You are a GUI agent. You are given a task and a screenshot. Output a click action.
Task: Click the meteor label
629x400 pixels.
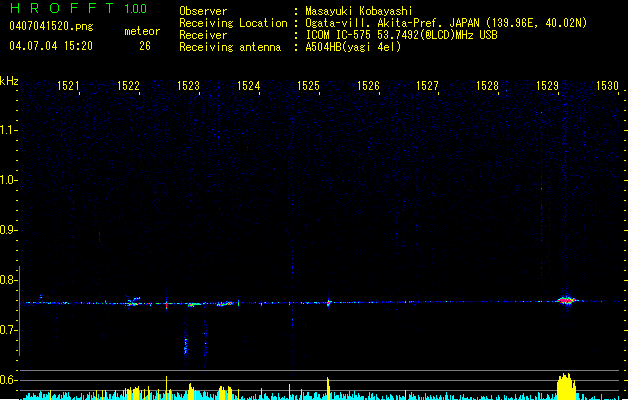tap(142, 31)
